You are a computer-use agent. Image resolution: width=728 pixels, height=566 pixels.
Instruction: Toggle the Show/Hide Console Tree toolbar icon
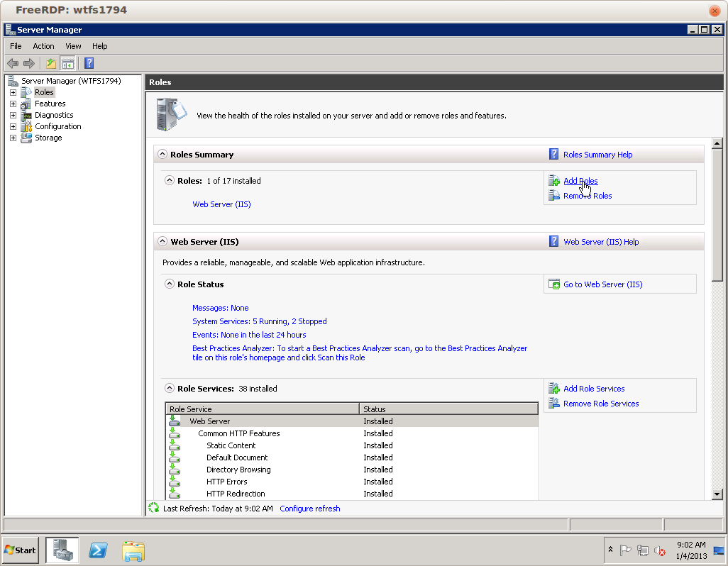point(68,63)
